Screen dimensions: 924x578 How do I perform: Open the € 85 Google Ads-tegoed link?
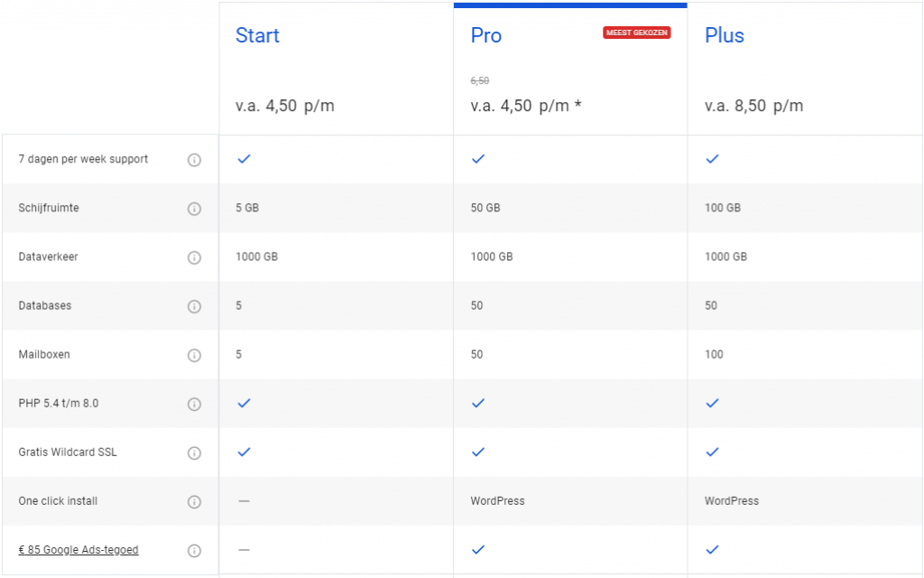coord(79,550)
